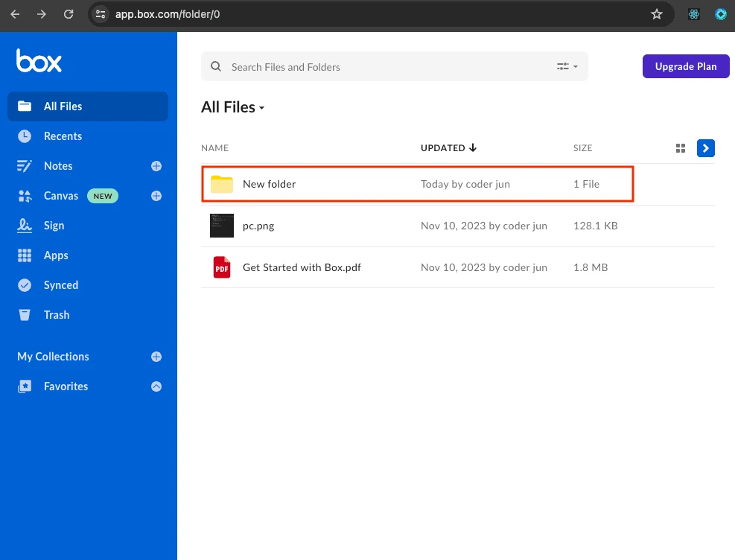Click 'Today by coder jun' text

coord(465,184)
